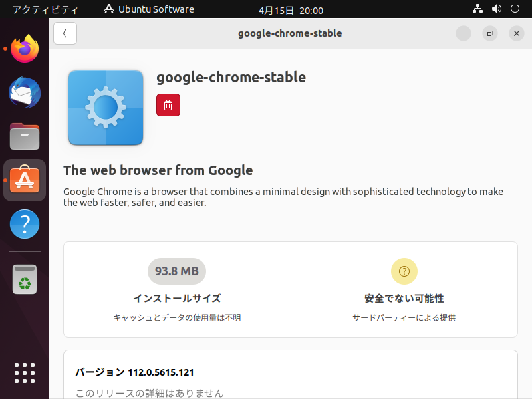
Task: Click the このリリースの詳細はありません text
Action: 150,393
